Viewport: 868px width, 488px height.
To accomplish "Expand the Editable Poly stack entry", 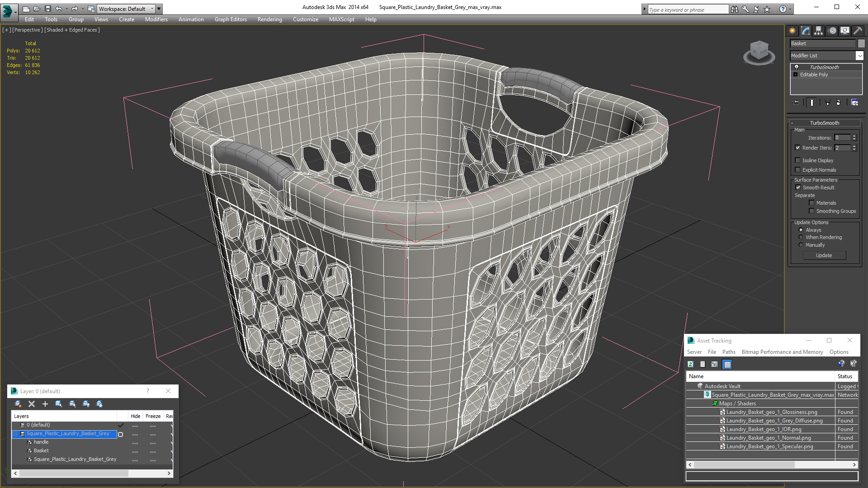I will pyautogui.click(x=796, y=75).
